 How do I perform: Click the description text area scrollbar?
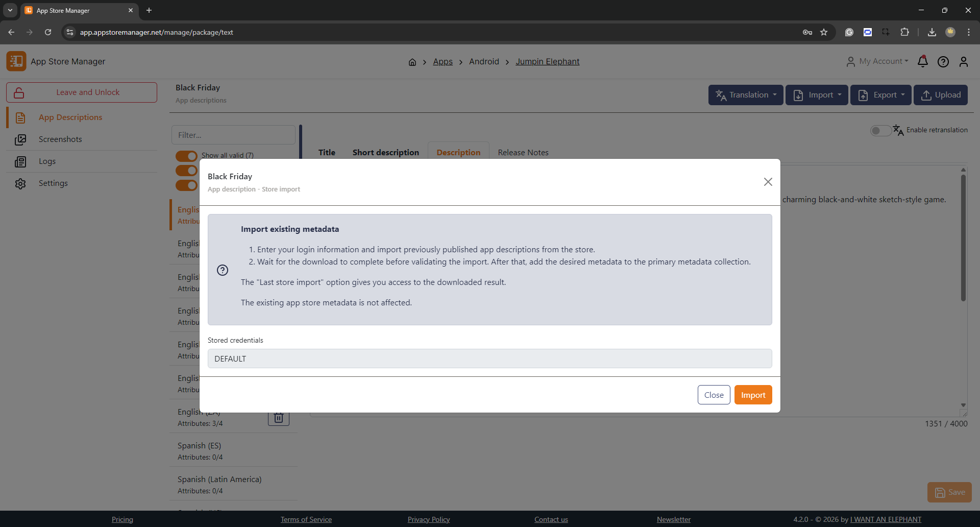(x=963, y=237)
